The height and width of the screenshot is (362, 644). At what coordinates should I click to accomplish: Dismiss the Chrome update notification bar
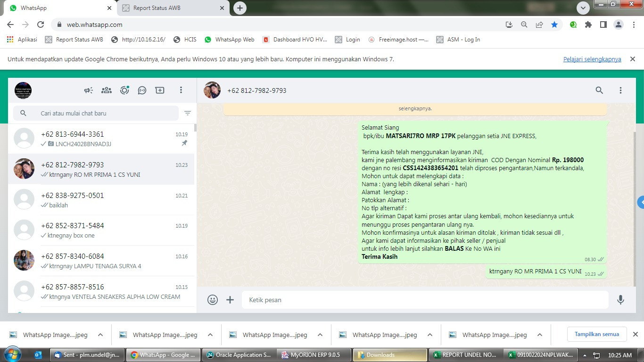coord(633,59)
